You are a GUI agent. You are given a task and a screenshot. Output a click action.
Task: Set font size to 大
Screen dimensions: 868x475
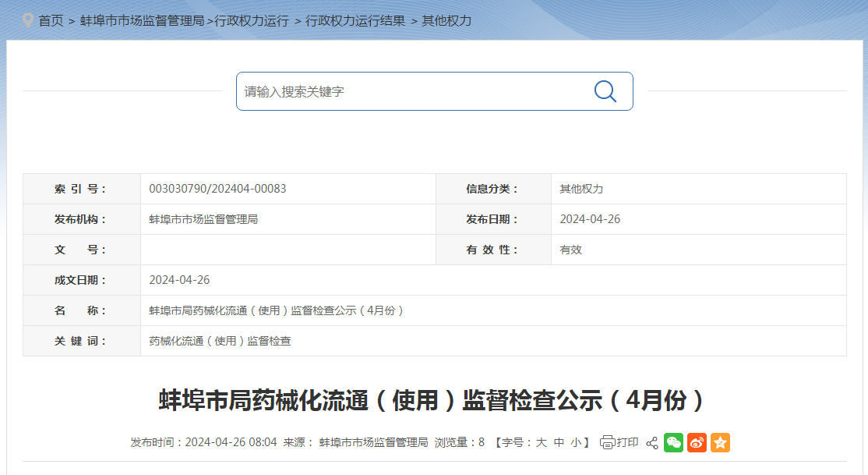(542, 442)
